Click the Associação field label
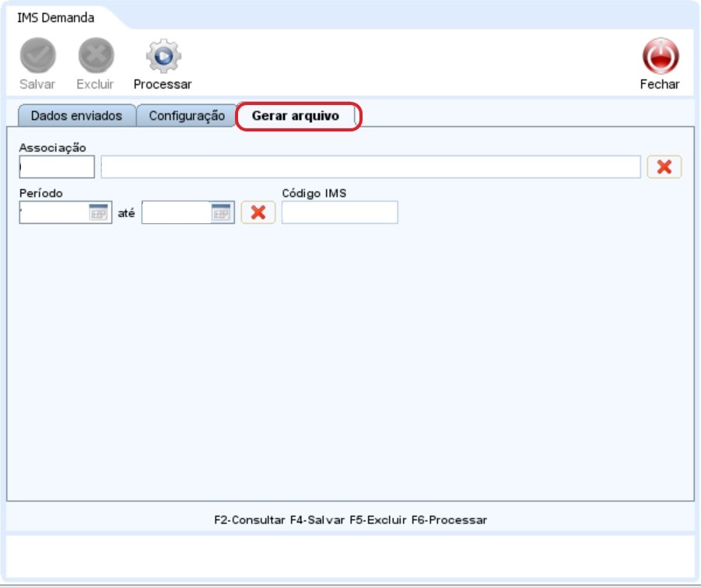 [x=52, y=148]
